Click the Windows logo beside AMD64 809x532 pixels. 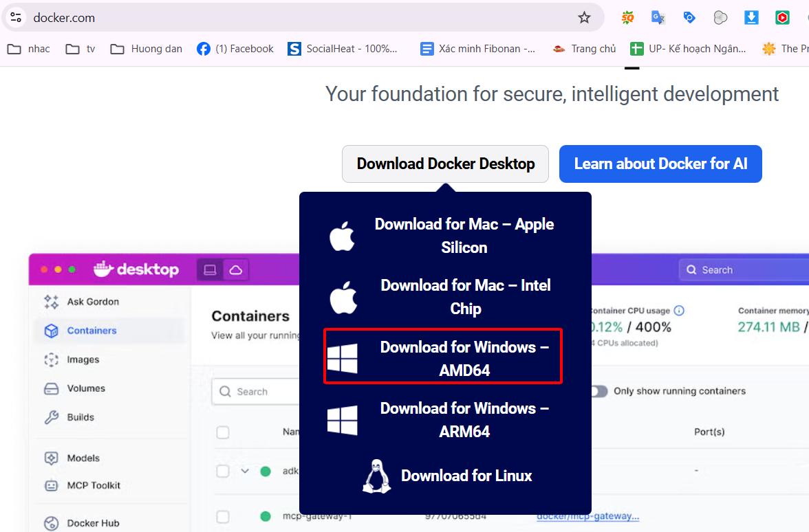click(x=342, y=358)
